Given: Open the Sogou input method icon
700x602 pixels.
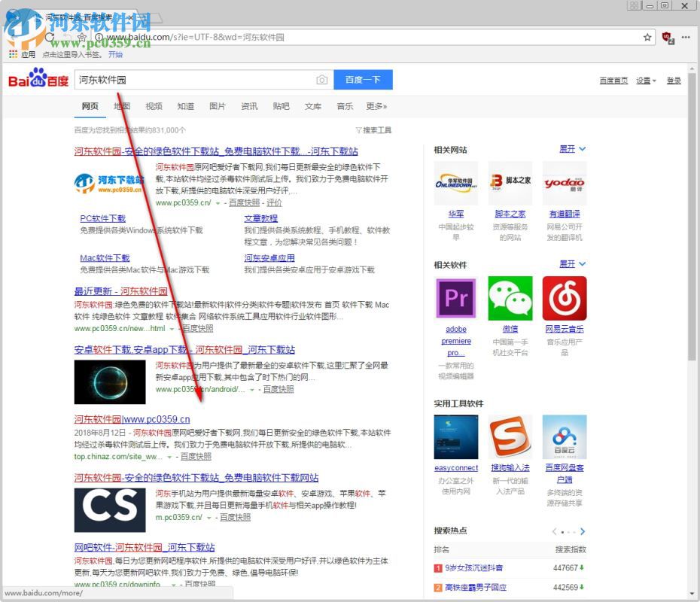Looking at the screenshot, I should 510,437.
